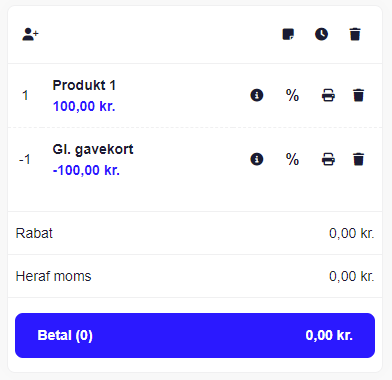Select the Gl. gavekort line name

(93, 149)
